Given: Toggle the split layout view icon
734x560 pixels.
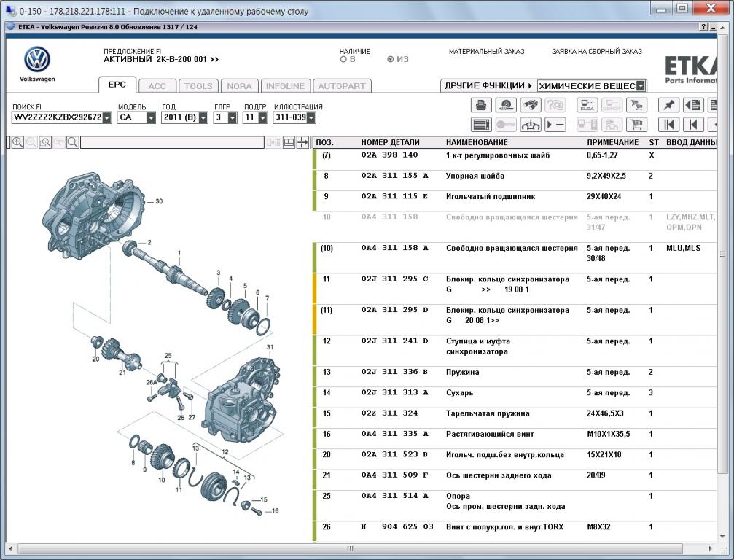Looking at the screenshot, I should click(289, 142).
